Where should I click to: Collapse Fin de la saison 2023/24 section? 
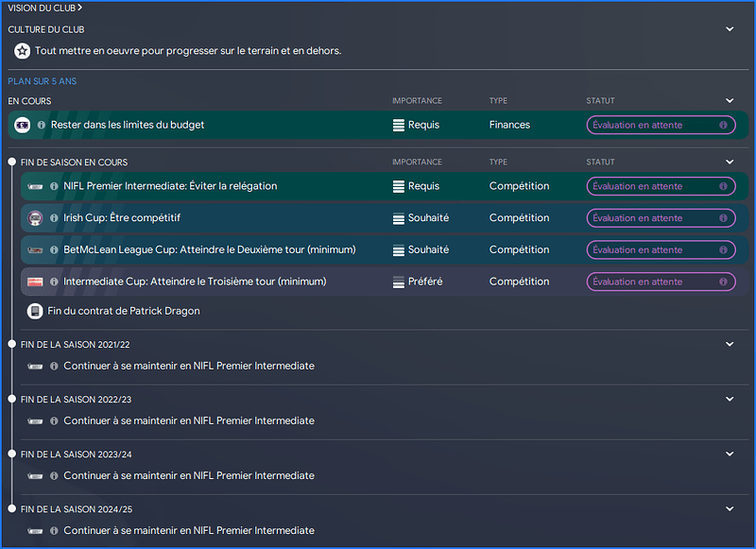tap(730, 455)
